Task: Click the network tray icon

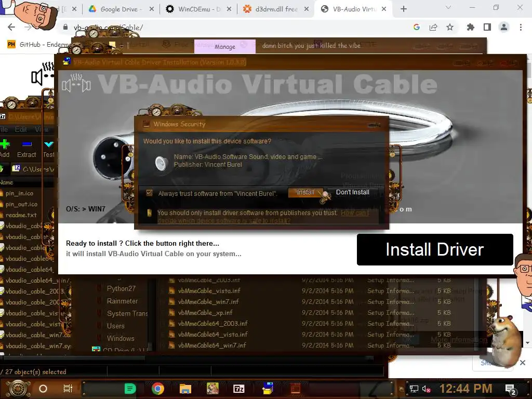Action: (x=414, y=389)
